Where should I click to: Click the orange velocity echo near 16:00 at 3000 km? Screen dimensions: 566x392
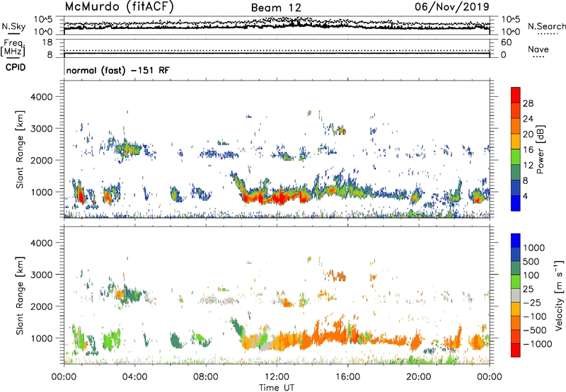[339, 276]
